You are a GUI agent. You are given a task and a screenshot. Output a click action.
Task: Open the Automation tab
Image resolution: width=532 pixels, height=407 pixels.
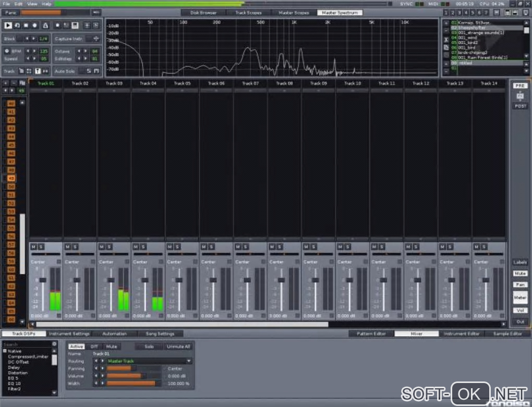point(114,334)
